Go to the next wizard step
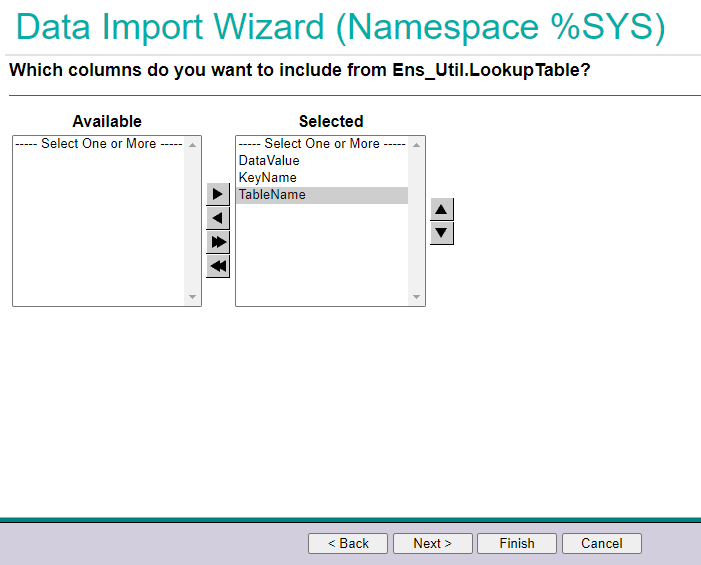Viewport: 701px width, 565px height. 432,543
